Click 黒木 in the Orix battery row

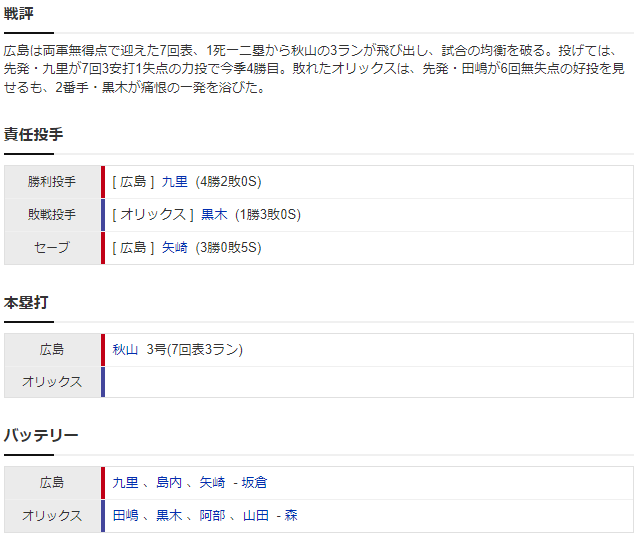click(169, 516)
